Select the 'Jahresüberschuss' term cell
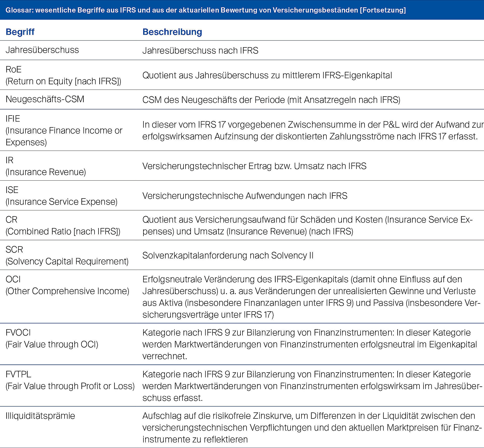The image size is (484, 448). (42, 50)
